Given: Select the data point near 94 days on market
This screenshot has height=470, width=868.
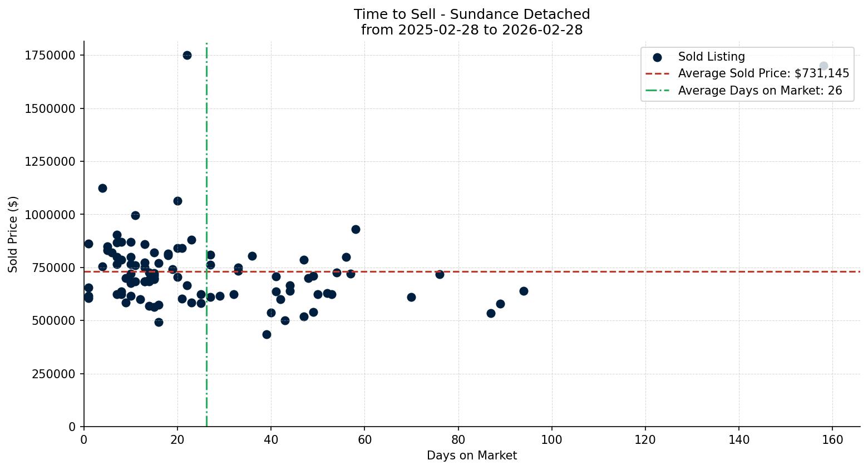Looking at the screenshot, I should point(524,290).
